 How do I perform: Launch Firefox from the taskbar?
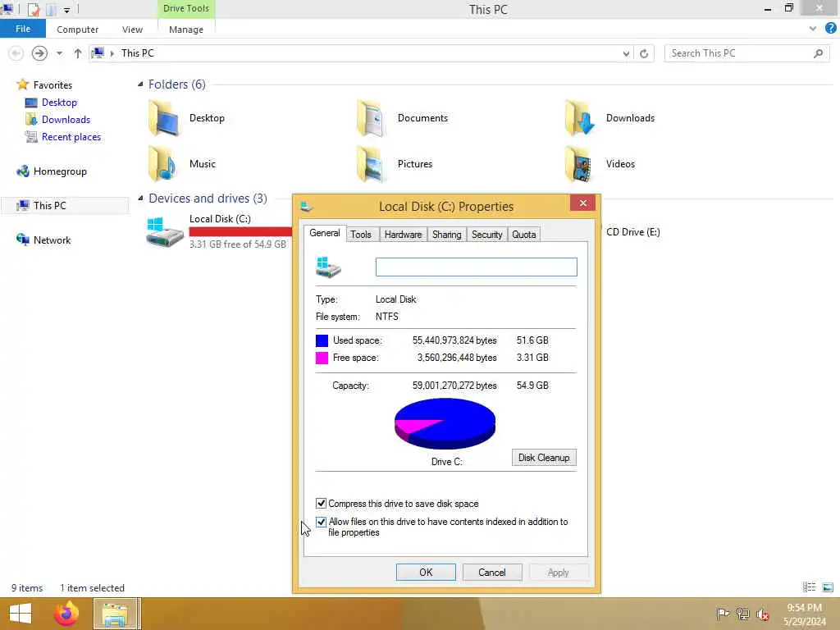[66, 614]
